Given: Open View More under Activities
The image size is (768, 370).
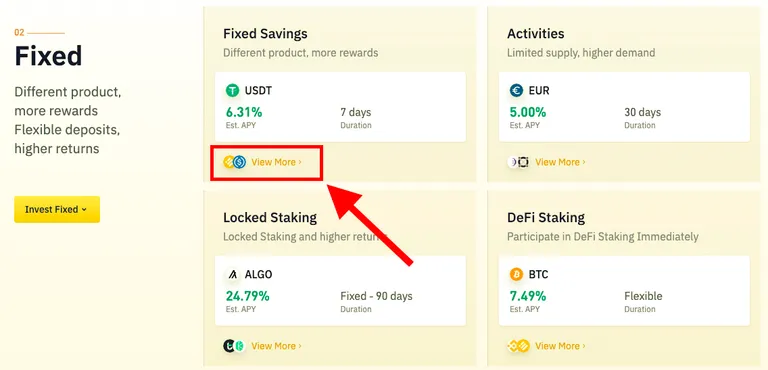Looking at the screenshot, I should [x=560, y=162].
